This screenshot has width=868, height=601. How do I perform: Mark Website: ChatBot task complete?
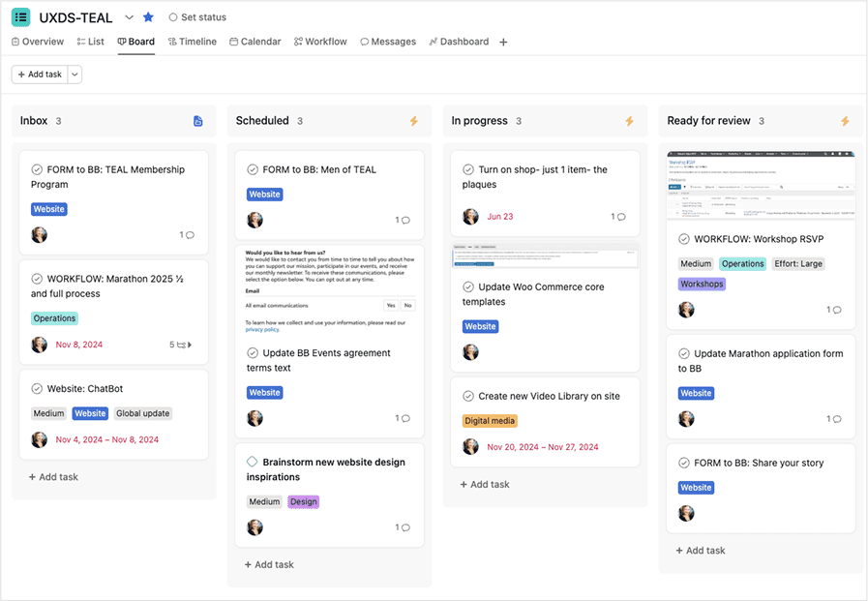coord(37,389)
